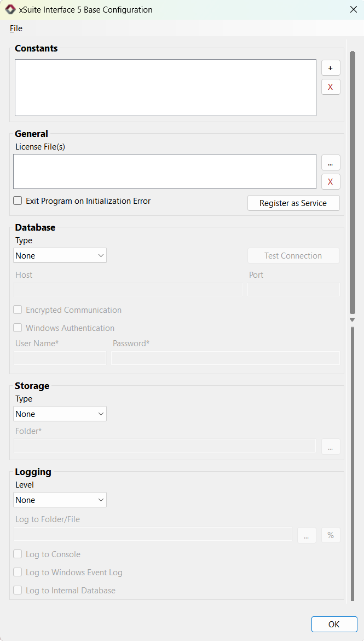Confirm the configuration with OK
The height and width of the screenshot is (641, 364).
pos(334,624)
